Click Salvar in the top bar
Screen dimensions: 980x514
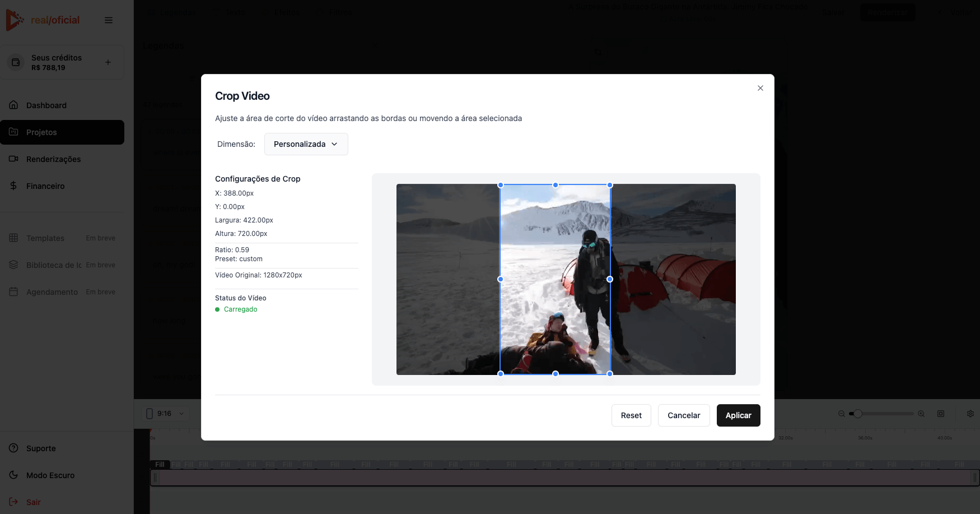pyautogui.click(x=833, y=12)
